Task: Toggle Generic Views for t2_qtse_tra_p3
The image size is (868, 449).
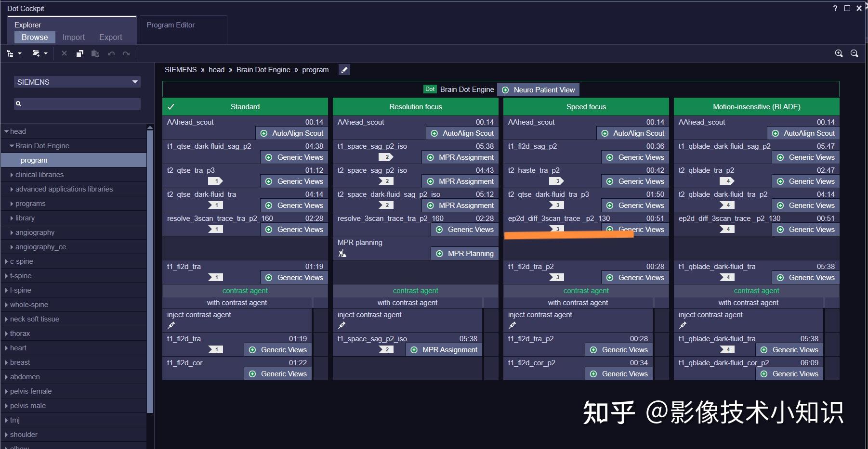Action: coord(294,181)
